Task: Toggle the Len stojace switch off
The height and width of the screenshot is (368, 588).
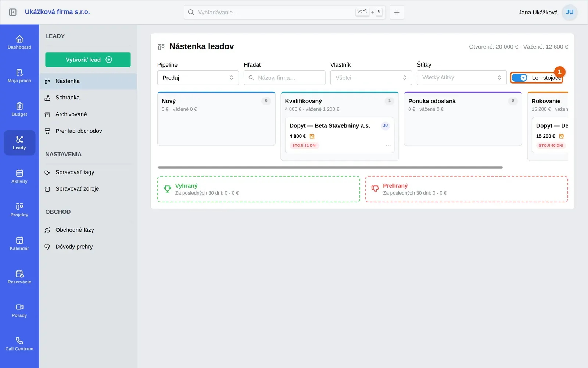Action: [x=519, y=78]
